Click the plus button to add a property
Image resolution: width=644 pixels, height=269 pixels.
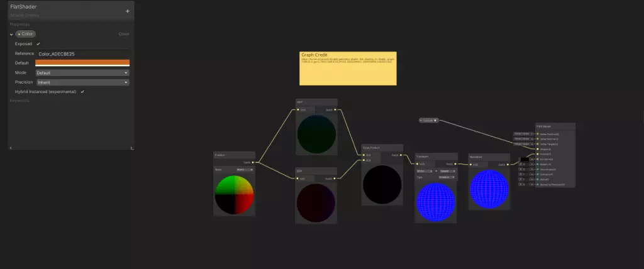coord(128,11)
